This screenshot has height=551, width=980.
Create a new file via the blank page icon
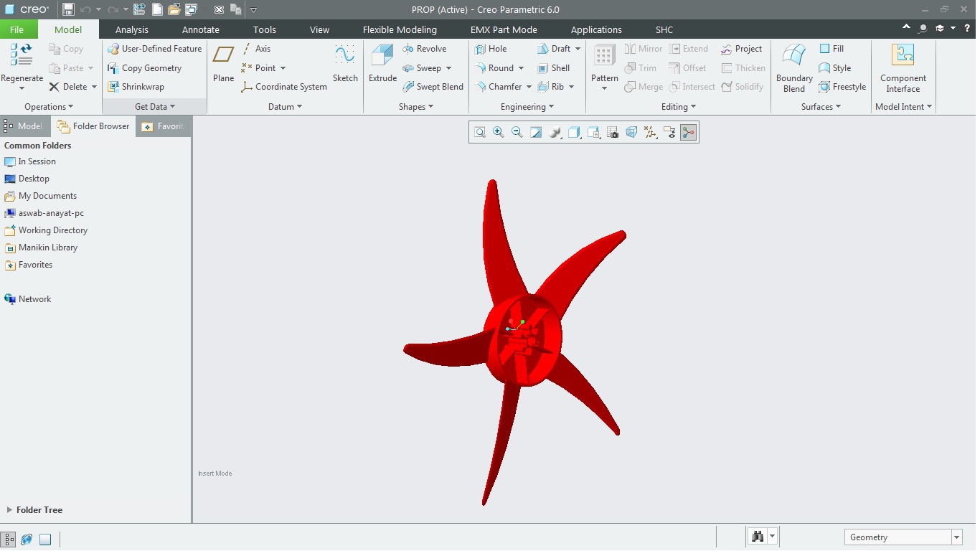[157, 9]
